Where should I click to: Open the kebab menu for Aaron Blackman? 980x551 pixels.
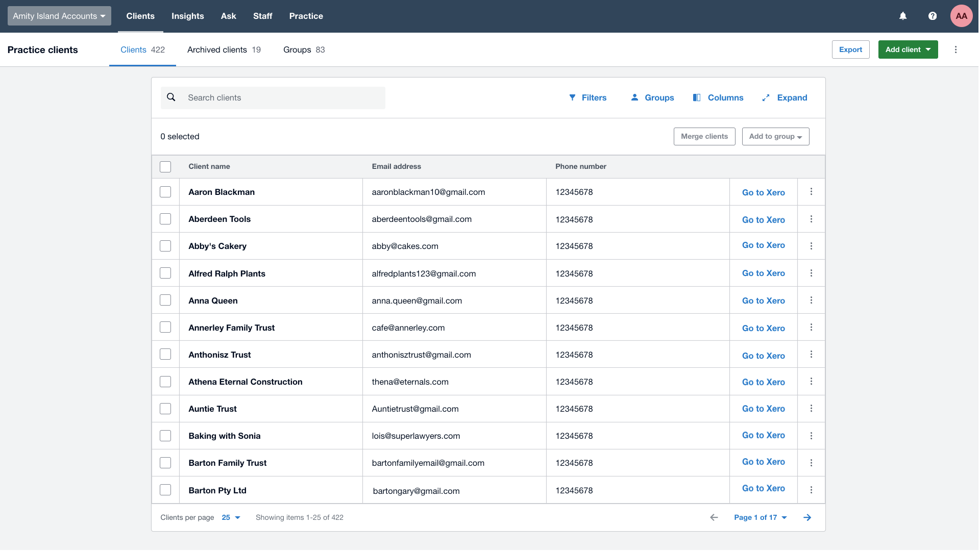(x=811, y=192)
